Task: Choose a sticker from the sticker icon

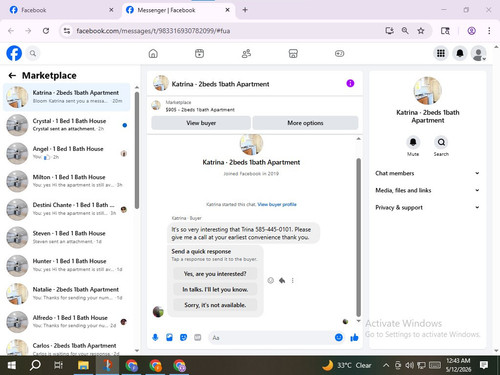Action: coord(183,338)
